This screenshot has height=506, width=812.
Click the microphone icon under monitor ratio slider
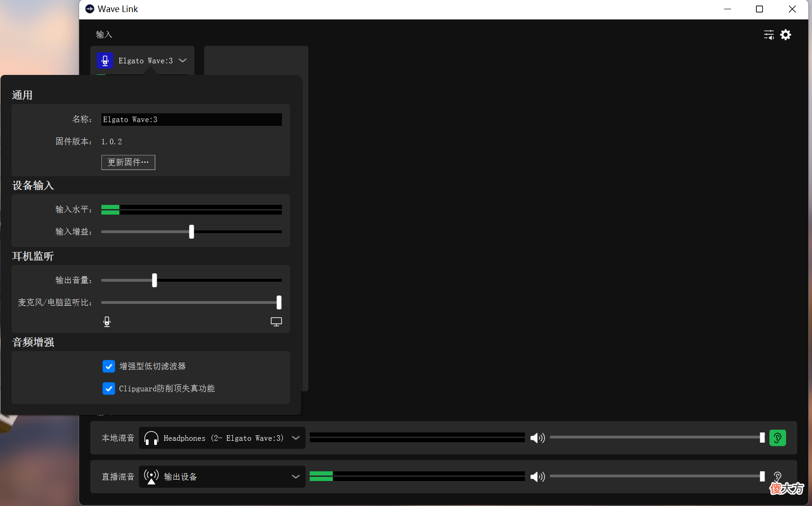(107, 322)
